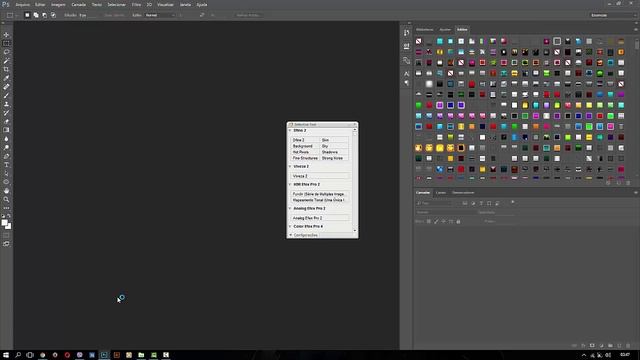Screen dimensions: 640x360
Task: Open the Estilos panel flyout menu
Action: [x=636, y=29]
